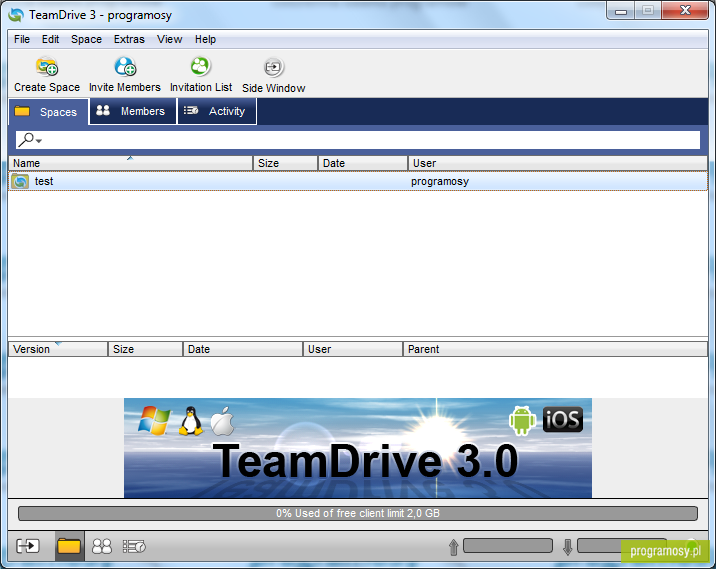
Task: Open the Help menu
Action: 205,39
